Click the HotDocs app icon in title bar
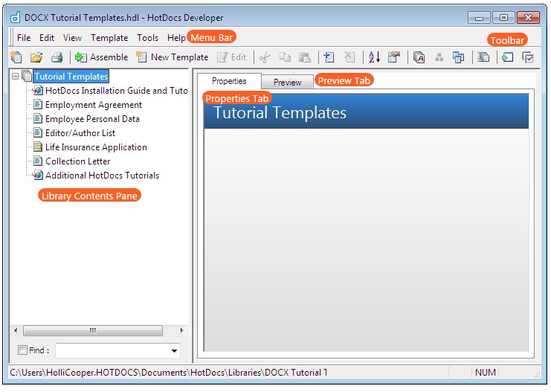The width and height of the screenshot is (551, 392). pos(15,17)
